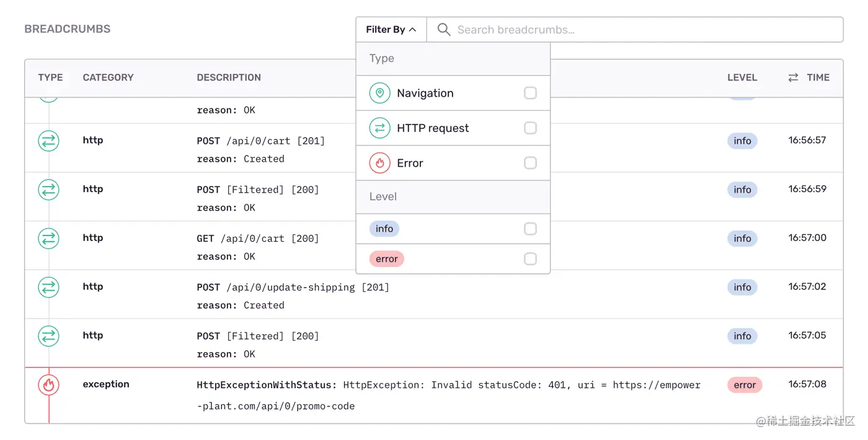This screenshot has height=440, width=868.
Task: Select the POST /api/0/update-shipping breadcrumb description
Action: 293,288
